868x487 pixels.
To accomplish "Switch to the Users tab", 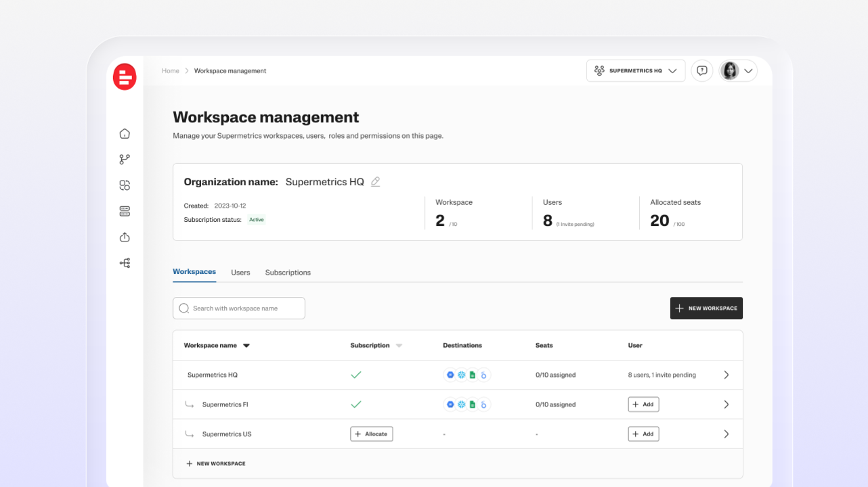I will (240, 273).
